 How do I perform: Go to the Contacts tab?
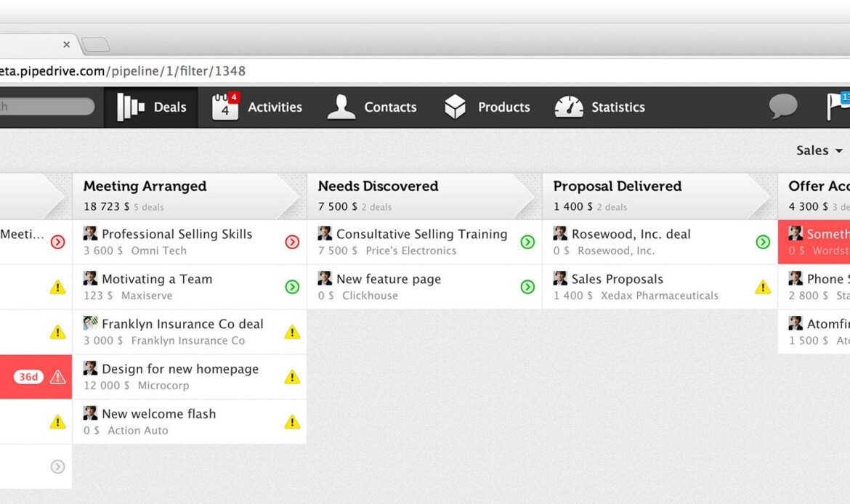(372, 107)
